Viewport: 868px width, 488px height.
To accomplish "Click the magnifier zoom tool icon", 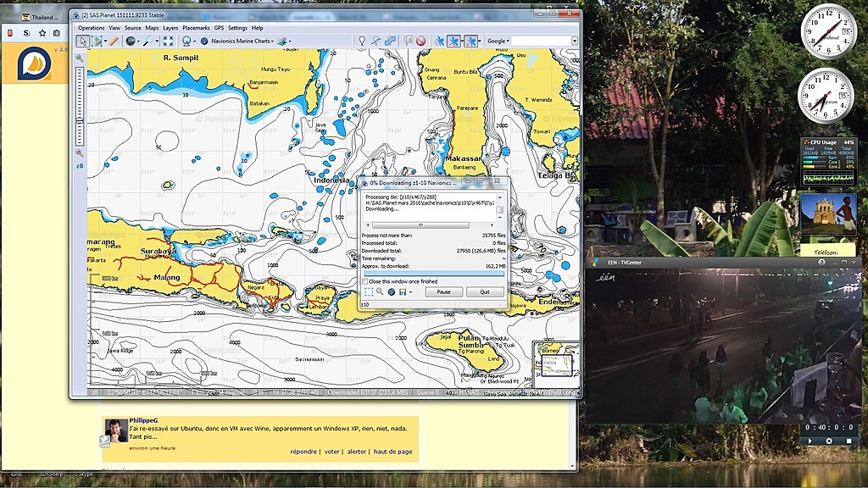I will click(x=148, y=41).
